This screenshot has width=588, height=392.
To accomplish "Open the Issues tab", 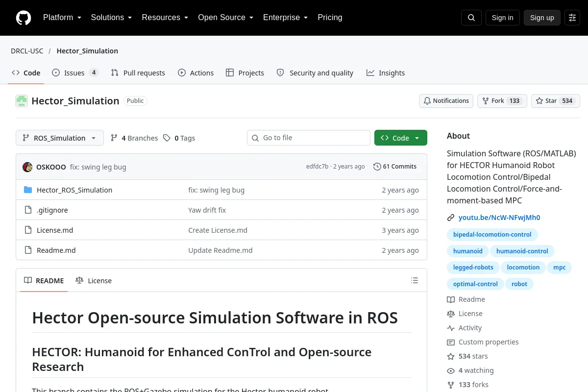I will pos(75,73).
